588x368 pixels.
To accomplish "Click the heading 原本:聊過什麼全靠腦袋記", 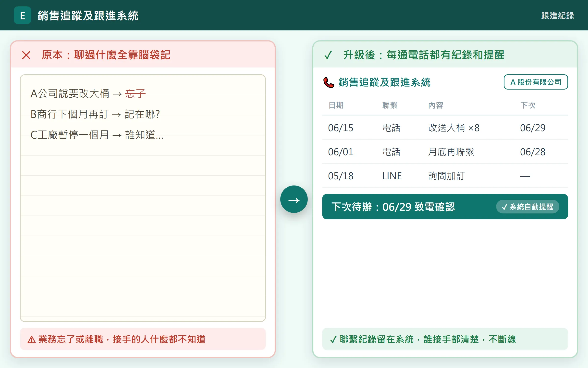I will (106, 55).
